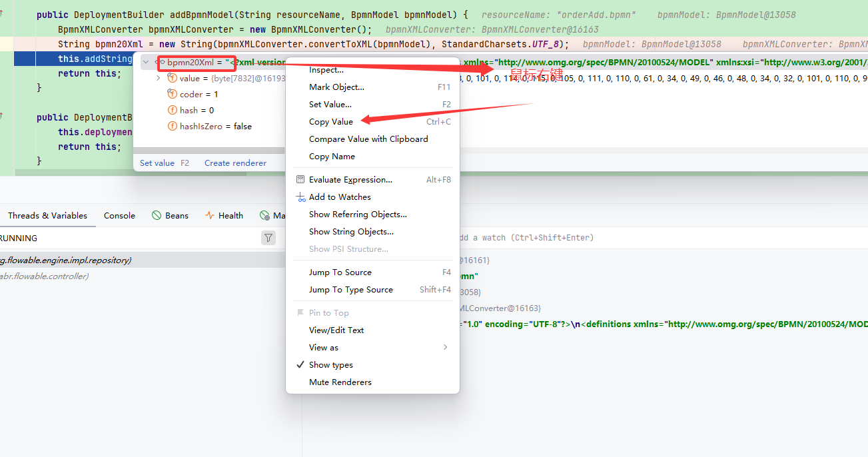Click the Create renderer link
Screen dimensions: 868x457
tap(235, 163)
